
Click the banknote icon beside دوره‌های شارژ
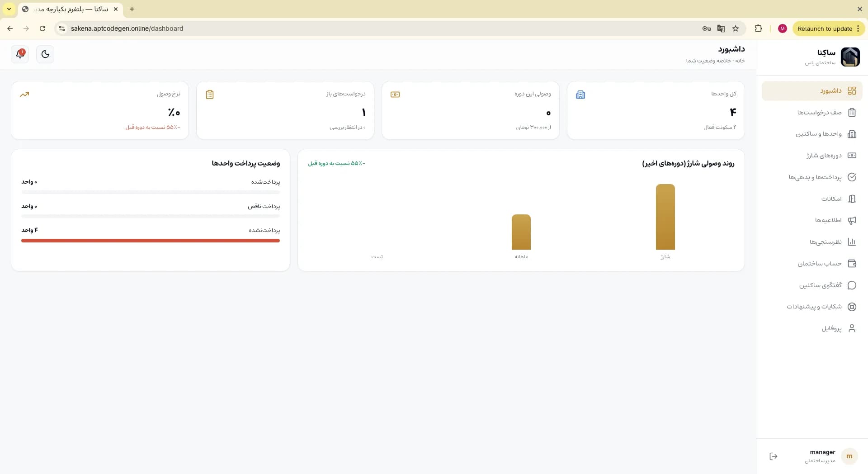pyautogui.click(x=852, y=156)
